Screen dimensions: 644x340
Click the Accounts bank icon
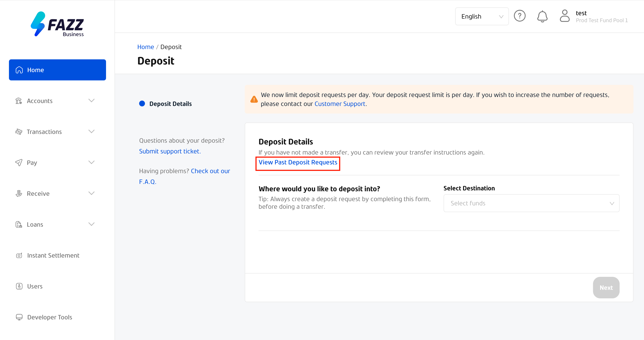[19, 101]
